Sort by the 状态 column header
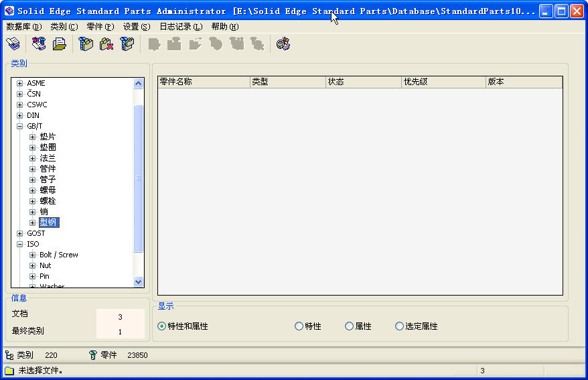This screenshot has height=380, width=588. 364,82
